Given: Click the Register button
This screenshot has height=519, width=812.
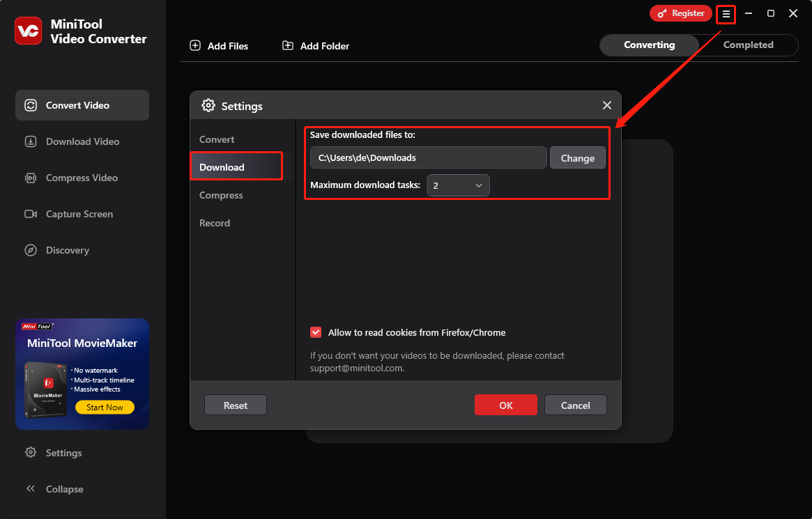Looking at the screenshot, I should (680, 13).
